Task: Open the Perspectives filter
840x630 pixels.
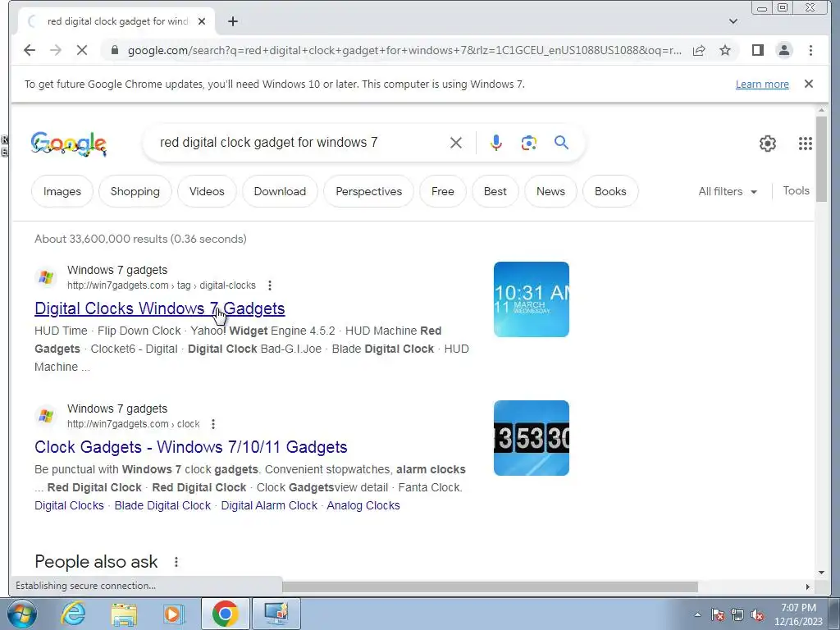Action: [368, 191]
